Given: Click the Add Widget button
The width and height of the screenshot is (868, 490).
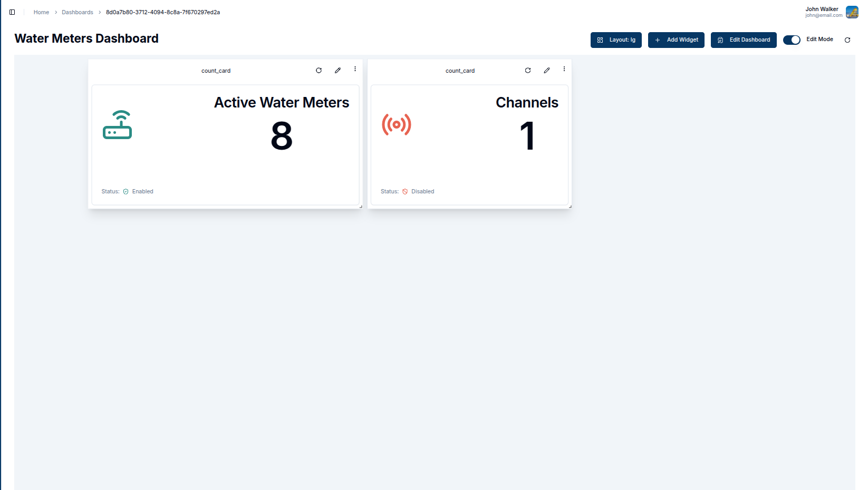Looking at the screenshot, I should pos(676,40).
